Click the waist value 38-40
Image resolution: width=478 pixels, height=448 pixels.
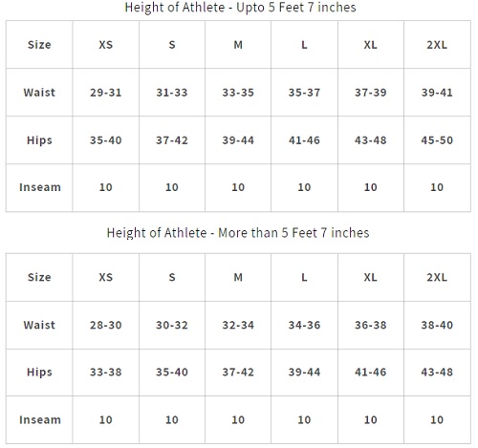pos(437,325)
